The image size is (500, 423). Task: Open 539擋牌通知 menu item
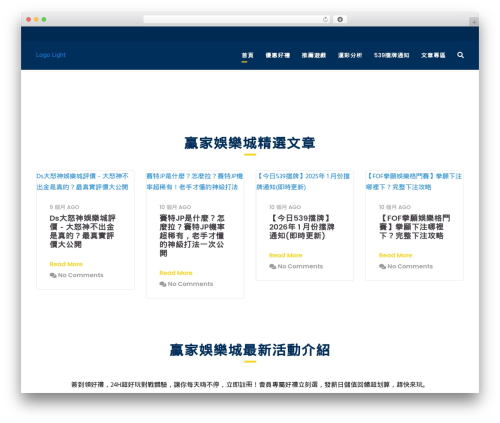coord(392,55)
